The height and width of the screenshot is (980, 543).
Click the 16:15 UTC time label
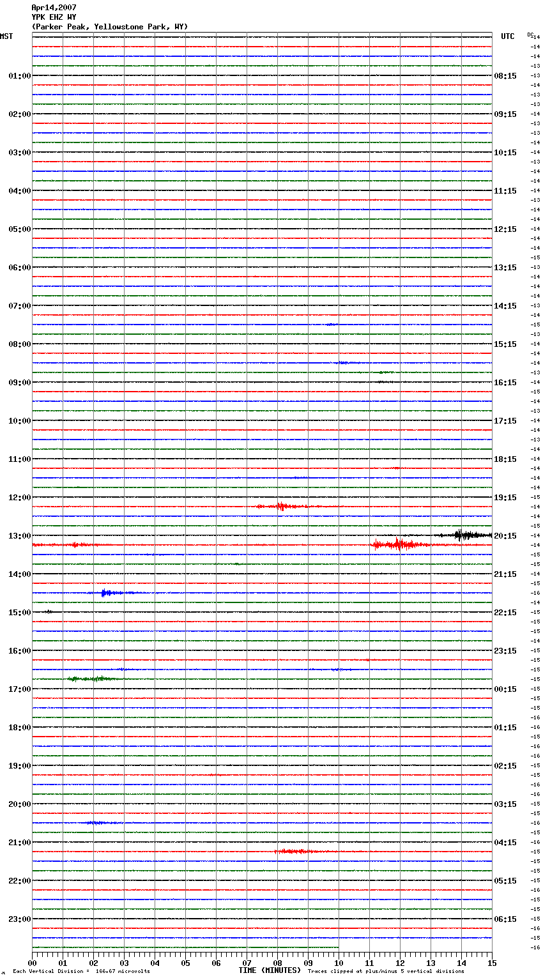coord(505,383)
